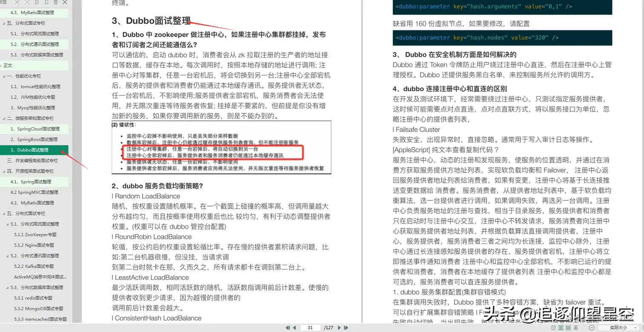Viewport: 644px width, 332px height.
Task: Click the add bookmark icon
Action: click(x=37, y=3)
